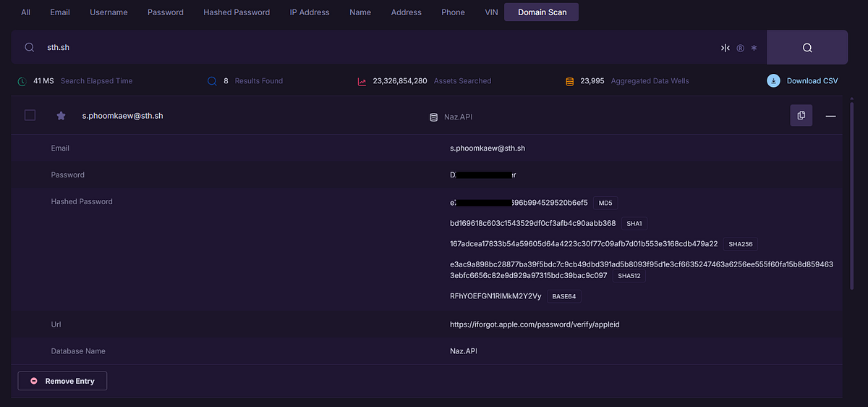Click the database icon next to Naz.API

434,117
